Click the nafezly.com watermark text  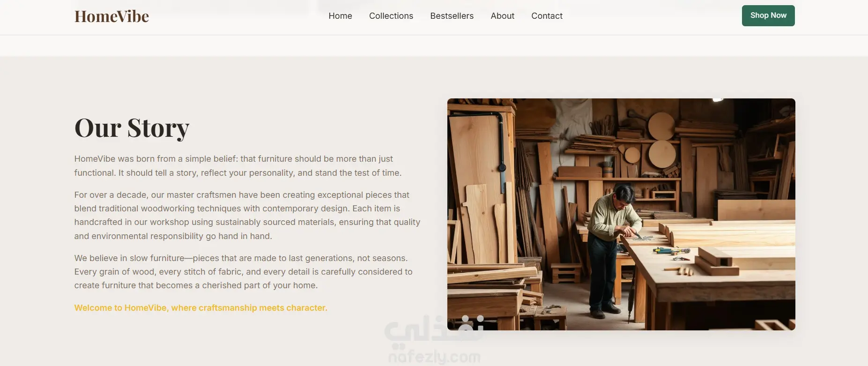[434, 357]
